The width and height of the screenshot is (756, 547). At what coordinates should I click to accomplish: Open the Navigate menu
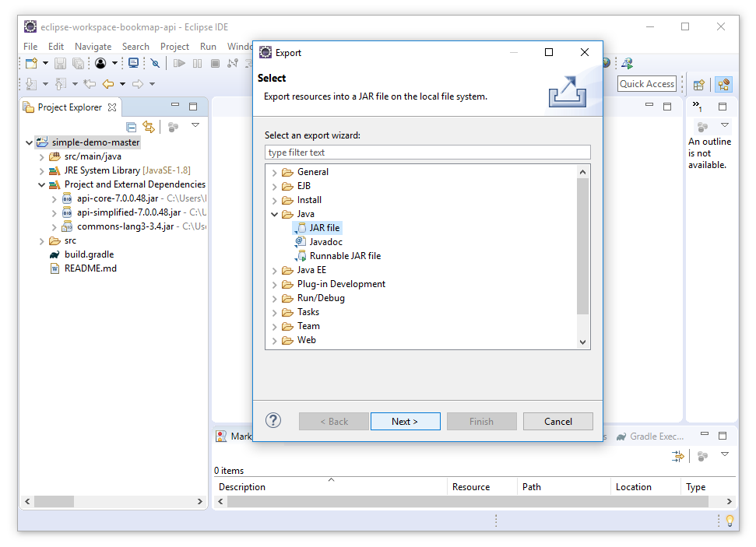93,47
